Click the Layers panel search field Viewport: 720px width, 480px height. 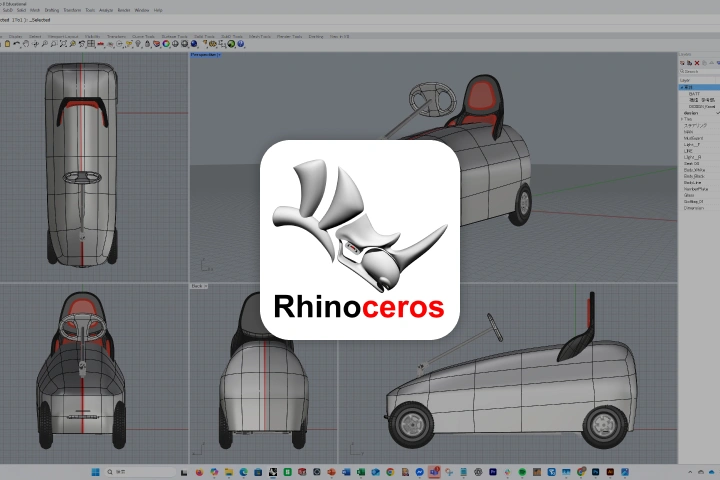click(699, 72)
